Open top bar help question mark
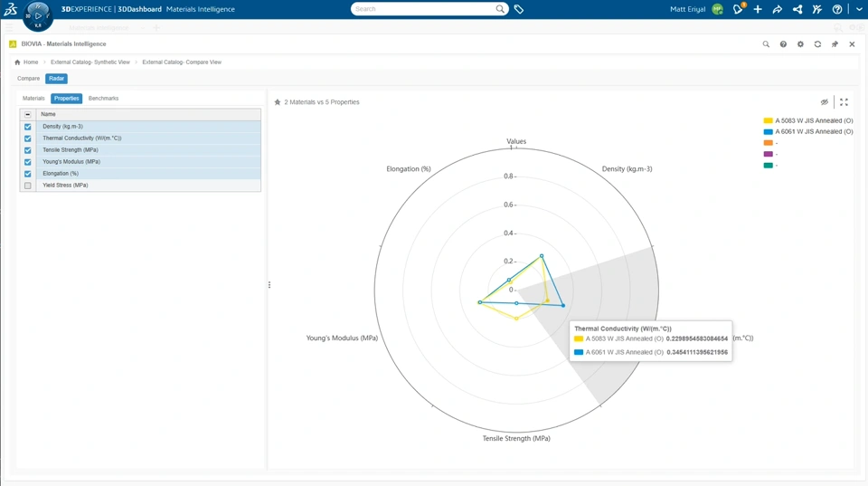The height and width of the screenshot is (486, 868). tap(837, 9)
